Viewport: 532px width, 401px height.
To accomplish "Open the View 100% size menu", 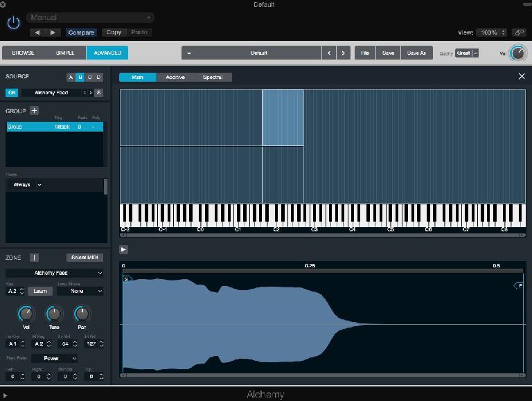I will (492, 33).
